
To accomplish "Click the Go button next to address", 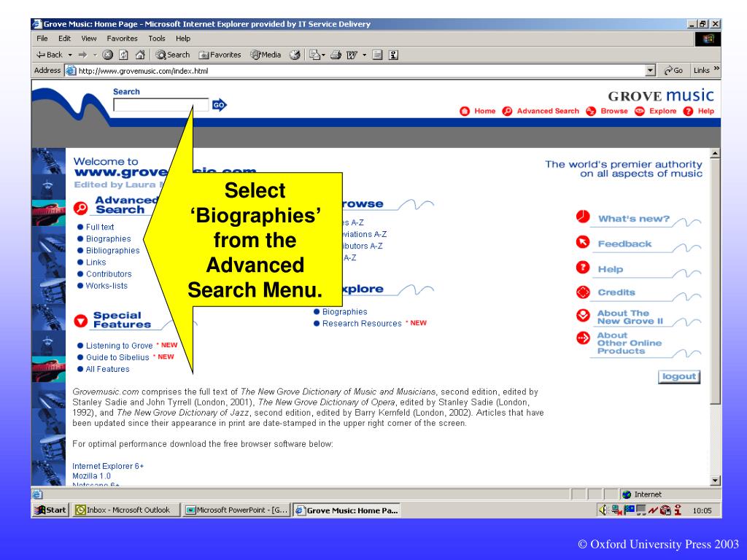I will pos(673,71).
